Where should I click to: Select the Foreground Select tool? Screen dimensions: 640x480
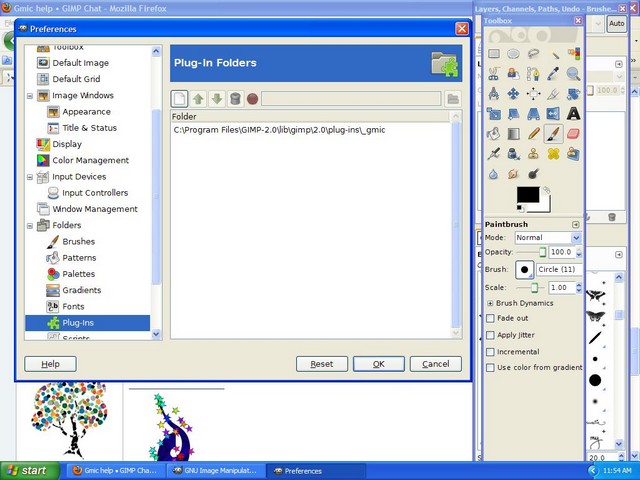[x=513, y=74]
